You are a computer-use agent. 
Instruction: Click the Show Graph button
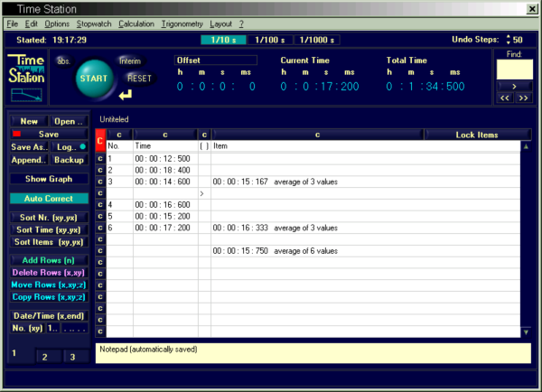pos(50,179)
